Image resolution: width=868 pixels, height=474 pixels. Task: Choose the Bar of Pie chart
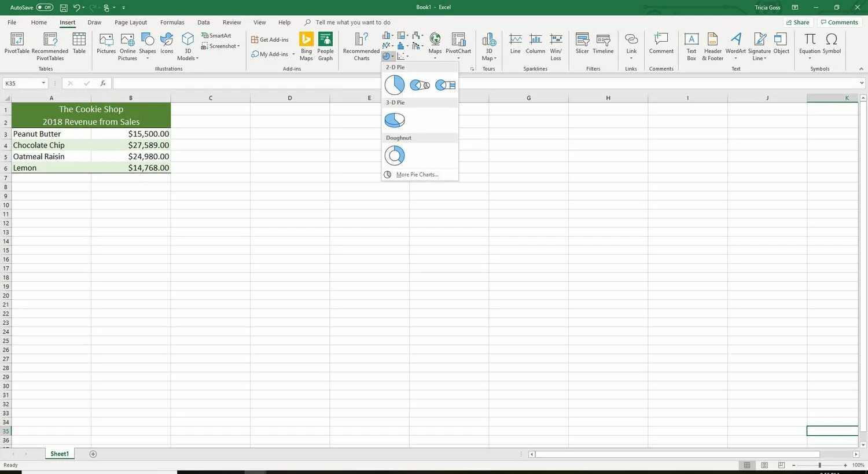point(445,85)
